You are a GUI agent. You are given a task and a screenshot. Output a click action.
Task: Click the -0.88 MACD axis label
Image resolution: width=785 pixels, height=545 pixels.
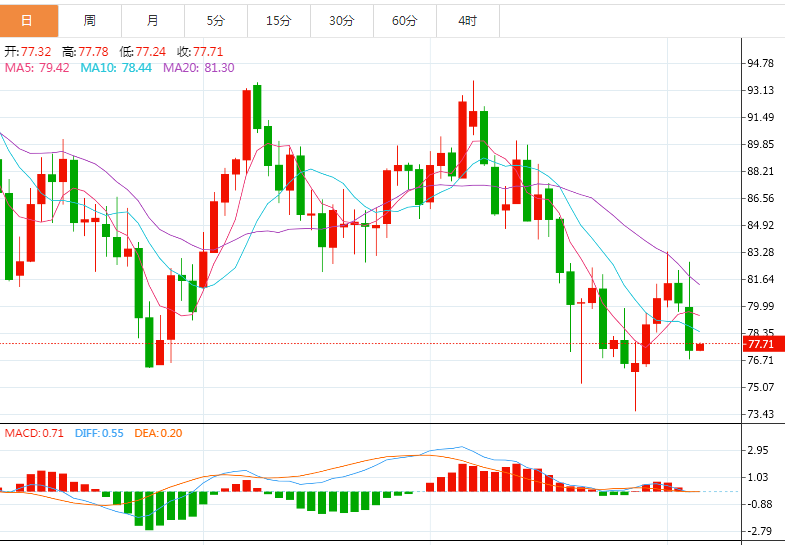point(759,504)
